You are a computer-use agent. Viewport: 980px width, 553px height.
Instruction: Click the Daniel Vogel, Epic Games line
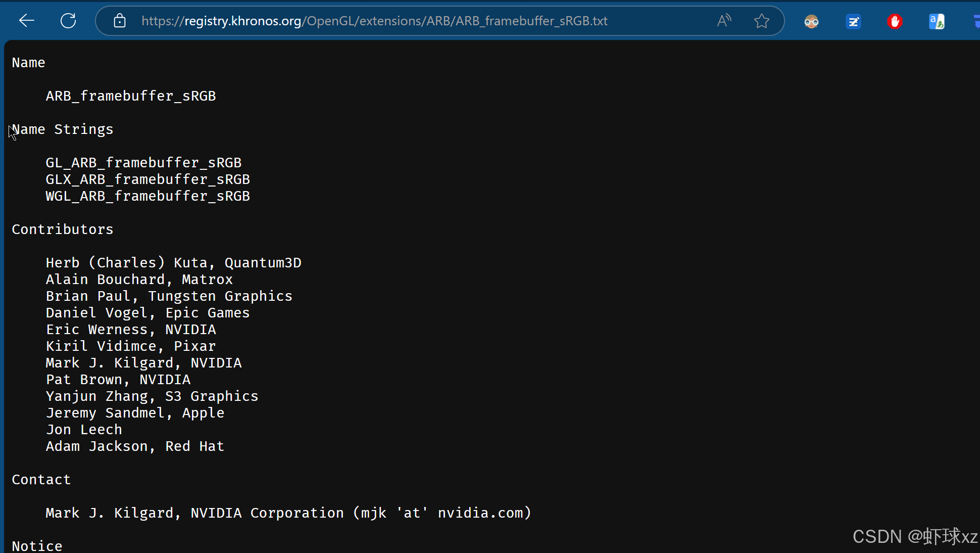[x=148, y=313]
